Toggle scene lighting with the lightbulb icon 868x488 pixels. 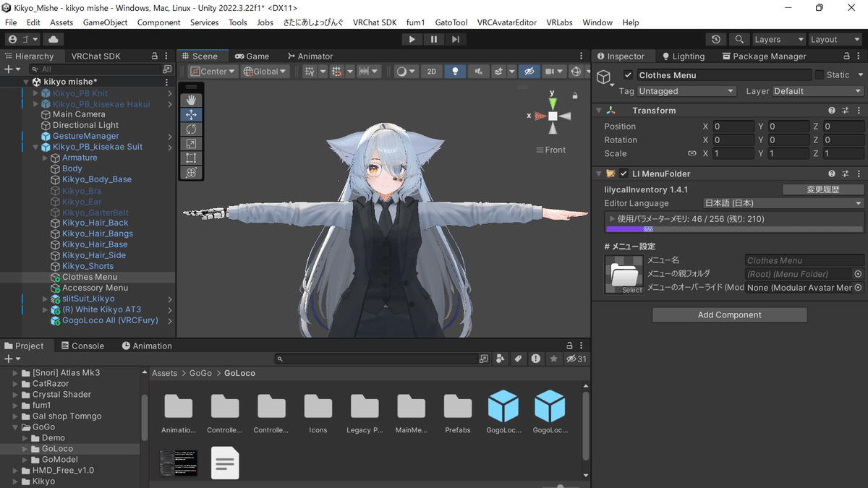click(455, 71)
